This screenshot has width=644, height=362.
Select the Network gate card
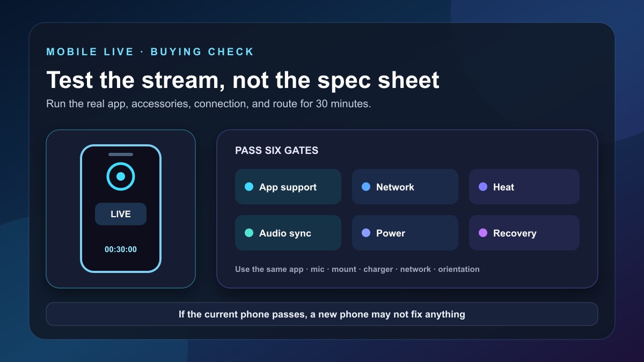405,187
